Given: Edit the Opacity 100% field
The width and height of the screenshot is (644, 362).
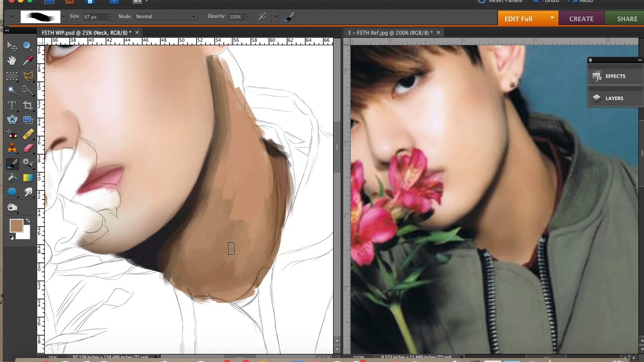Looking at the screenshot, I should (x=235, y=17).
